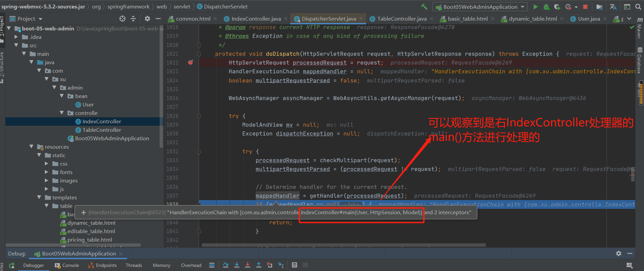Open Evaluate Expression calculator icon
The image size is (644, 271).
click(295, 265)
